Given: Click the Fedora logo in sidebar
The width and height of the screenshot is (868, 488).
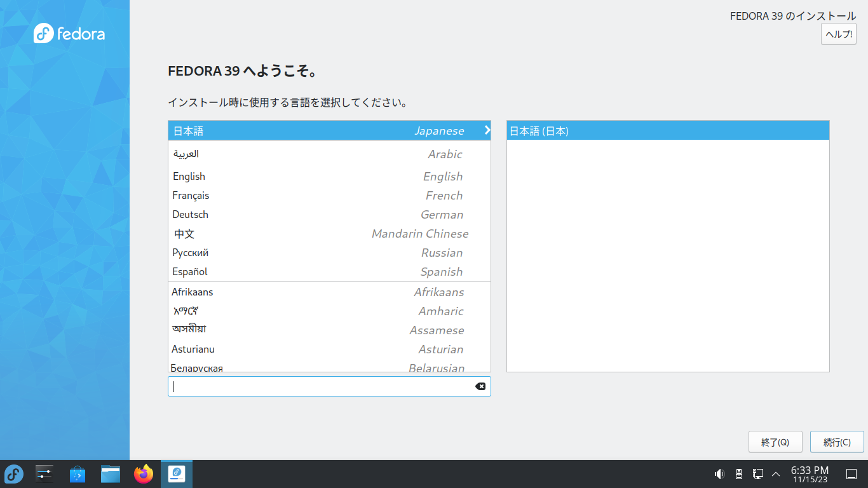Looking at the screenshot, I should (x=69, y=34).
